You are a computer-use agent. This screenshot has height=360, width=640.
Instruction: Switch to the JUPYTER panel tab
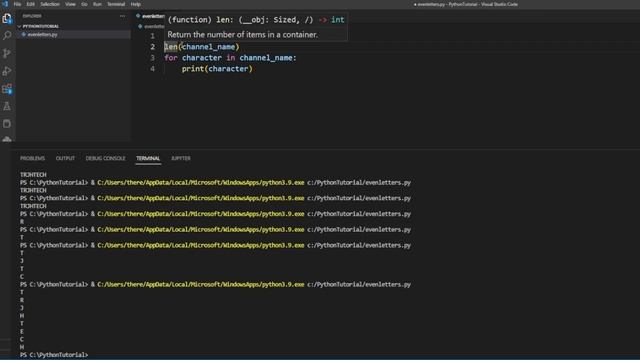pyautogui.click(x=181, y=158)
